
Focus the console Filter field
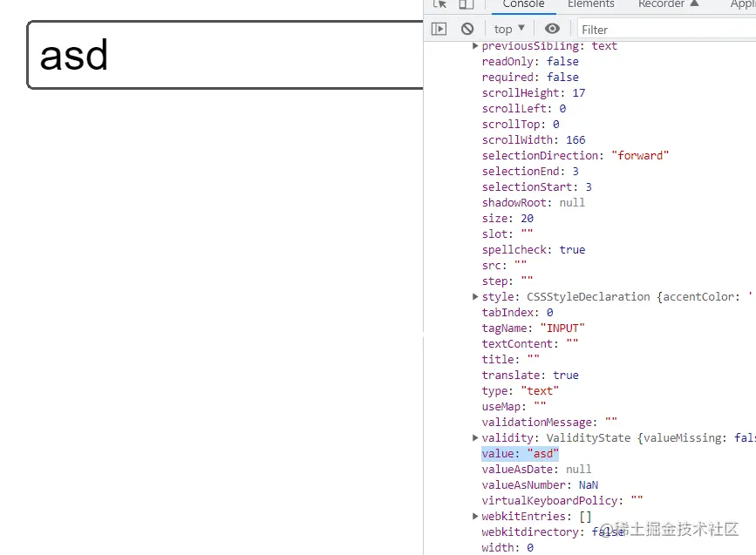click(x=668, y=30)
